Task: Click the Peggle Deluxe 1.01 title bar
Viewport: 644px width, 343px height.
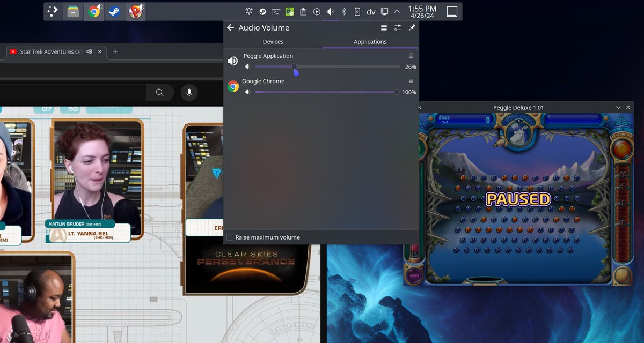Action: tap(518, 108)
